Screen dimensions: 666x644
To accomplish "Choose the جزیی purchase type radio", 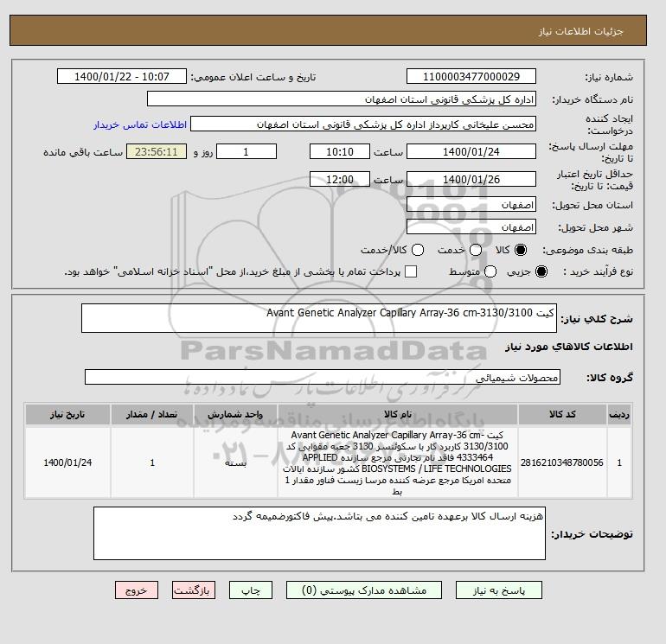I will [541, 271].
